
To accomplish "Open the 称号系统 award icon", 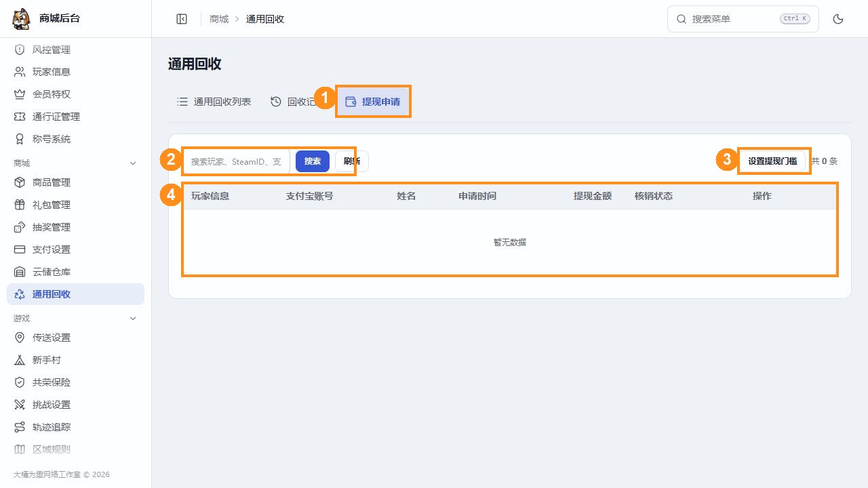I will click(x=20, y=139).
